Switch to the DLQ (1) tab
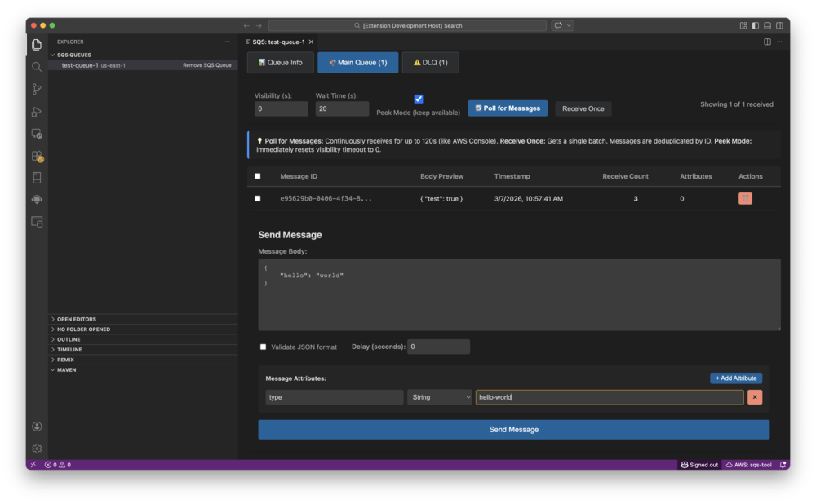This screenshot has height=504, width=816. (430, 63)
